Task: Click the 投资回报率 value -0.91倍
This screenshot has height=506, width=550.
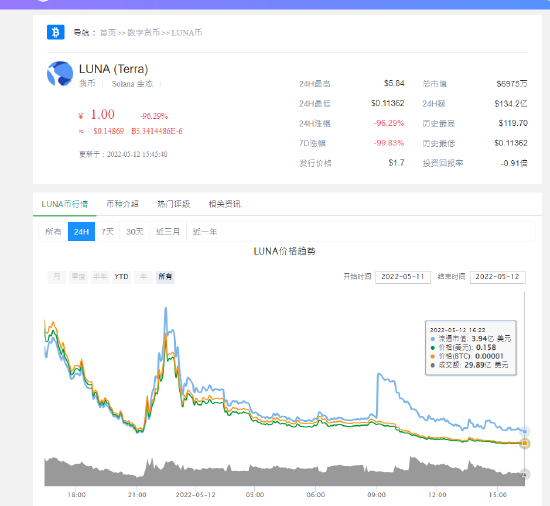Action: [514, 163]
